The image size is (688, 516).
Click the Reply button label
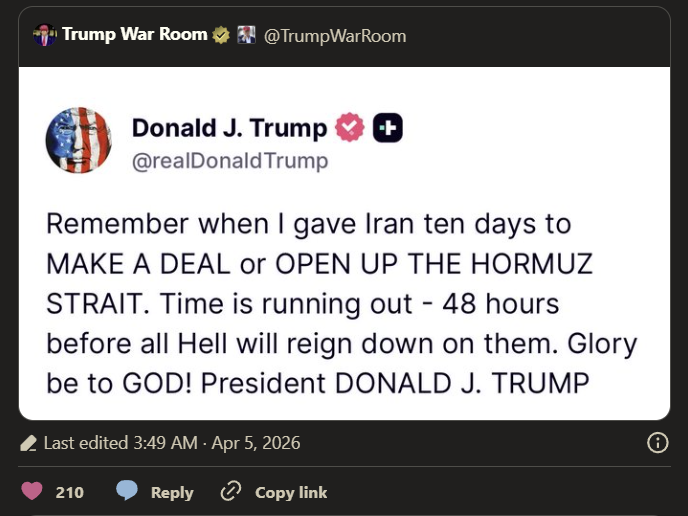point(172,493)
